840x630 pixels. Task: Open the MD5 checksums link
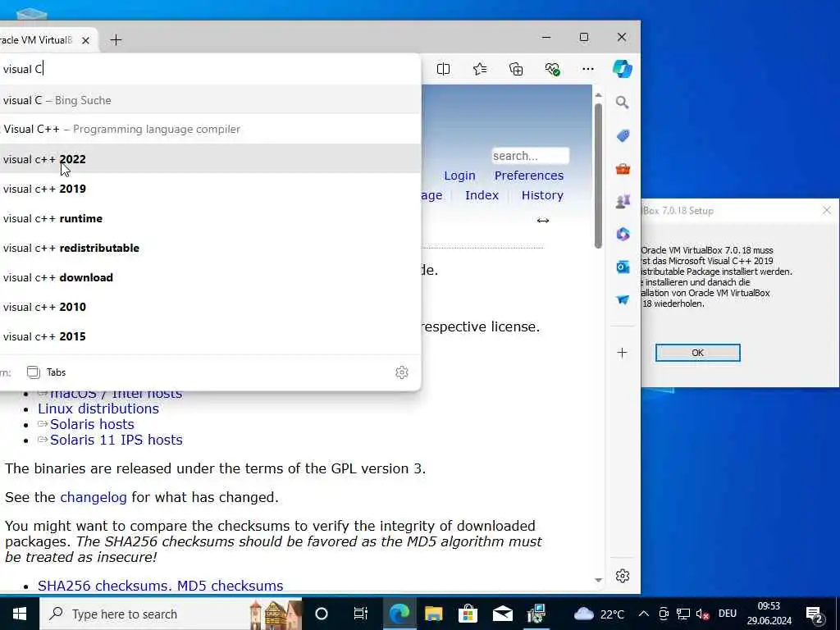click(x=231, y=586)
